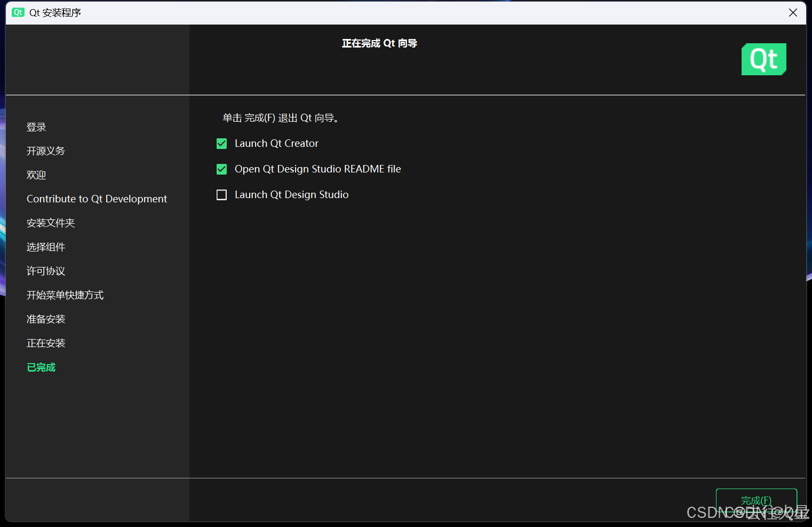Uncheck the Launch Qt Creator checkbox

(x=221, y=144)
